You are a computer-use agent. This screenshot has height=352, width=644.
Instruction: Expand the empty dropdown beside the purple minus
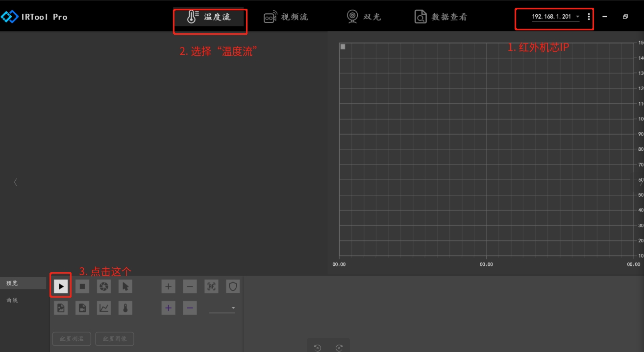(x=223, y=308)
